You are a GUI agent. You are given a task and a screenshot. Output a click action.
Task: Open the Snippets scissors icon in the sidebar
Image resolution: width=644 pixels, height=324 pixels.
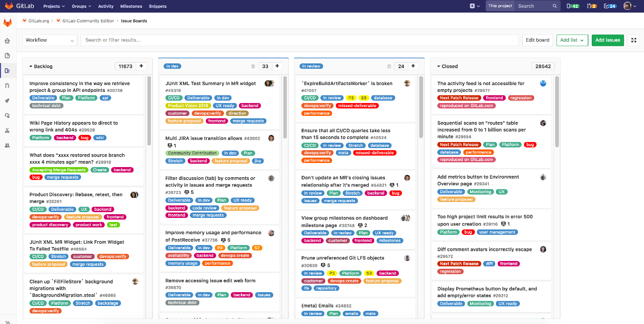(7, 130)
